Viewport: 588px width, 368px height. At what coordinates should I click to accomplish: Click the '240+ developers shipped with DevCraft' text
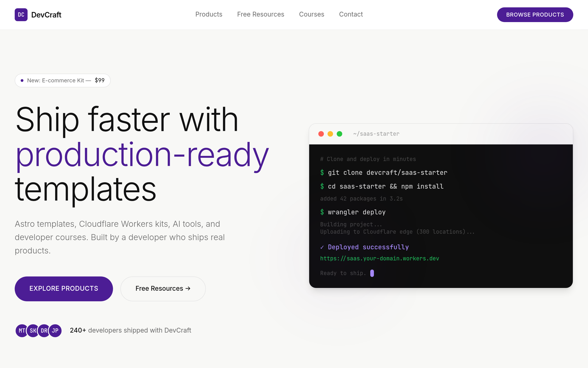point(130,331)
